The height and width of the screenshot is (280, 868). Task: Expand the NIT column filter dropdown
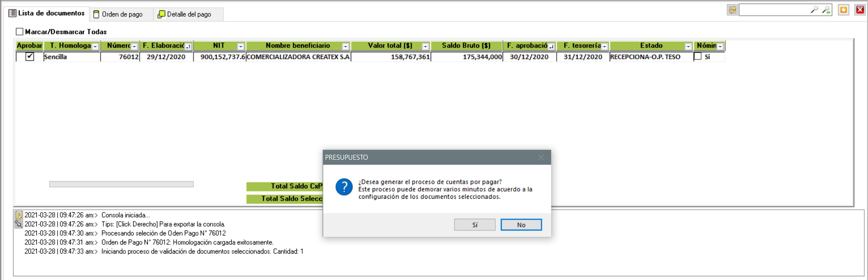(241, 46)
